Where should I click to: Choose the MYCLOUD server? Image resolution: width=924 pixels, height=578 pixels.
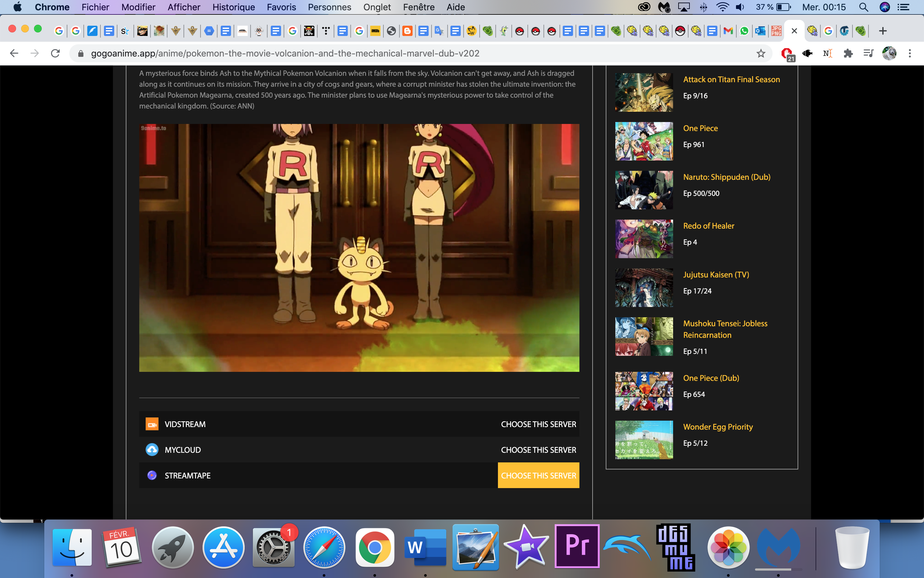click(538, 450)
